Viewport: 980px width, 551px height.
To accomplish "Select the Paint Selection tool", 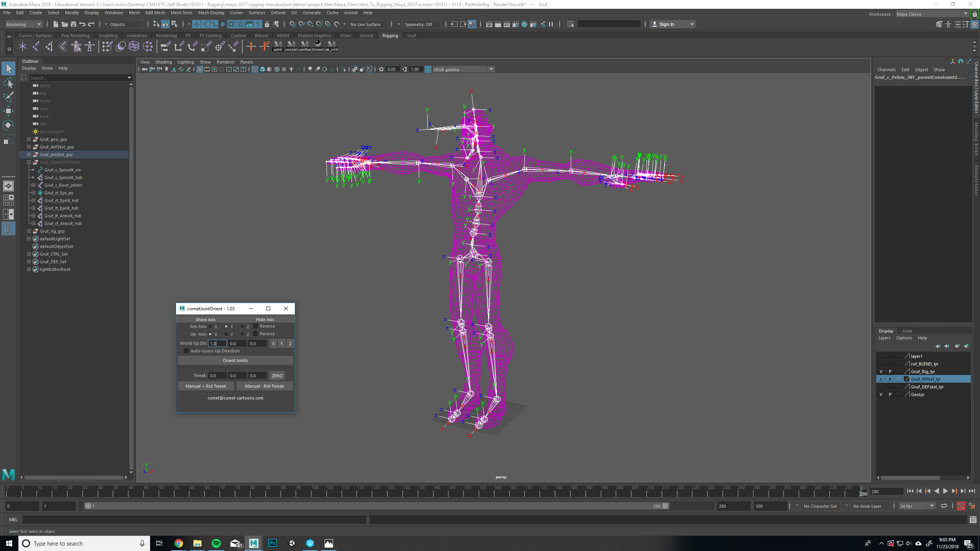I will click(x=8, y=97).
